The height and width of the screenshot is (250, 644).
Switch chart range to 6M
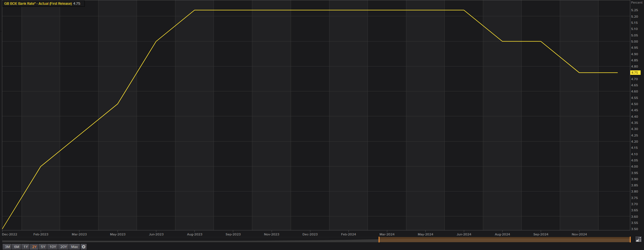[17, 247]
